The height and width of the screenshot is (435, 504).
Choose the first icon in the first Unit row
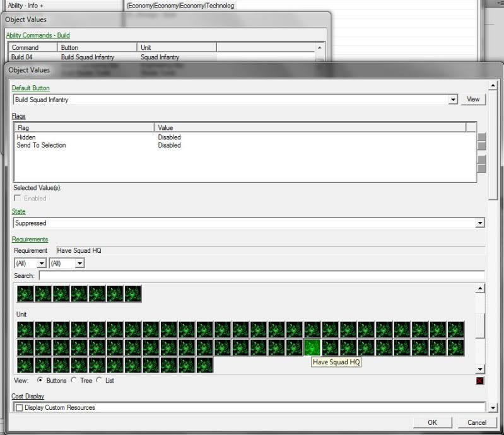[25, 330]
